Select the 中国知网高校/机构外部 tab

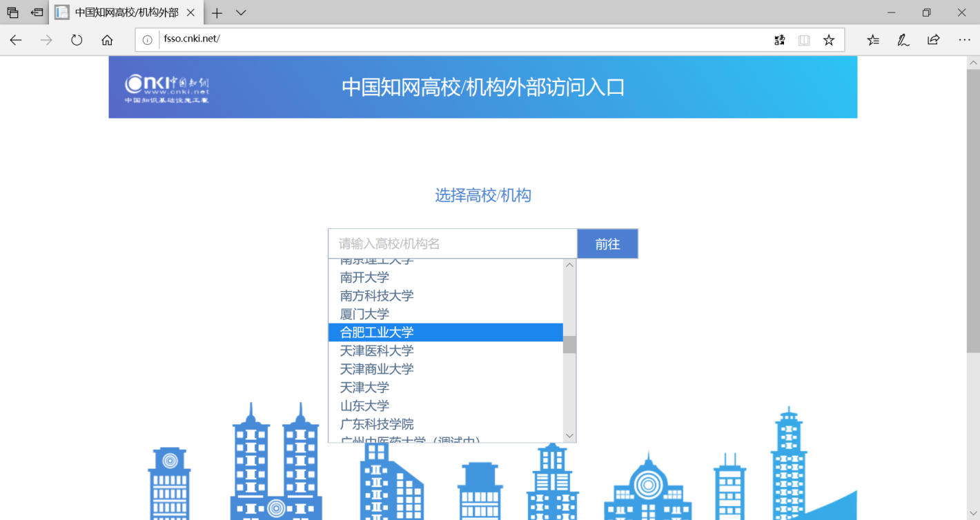point(127,12)
